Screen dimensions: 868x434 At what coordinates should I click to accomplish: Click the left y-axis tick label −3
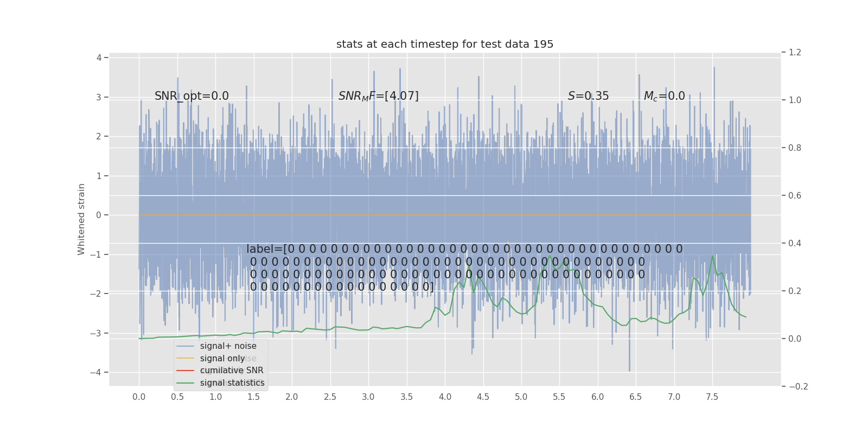95,333
